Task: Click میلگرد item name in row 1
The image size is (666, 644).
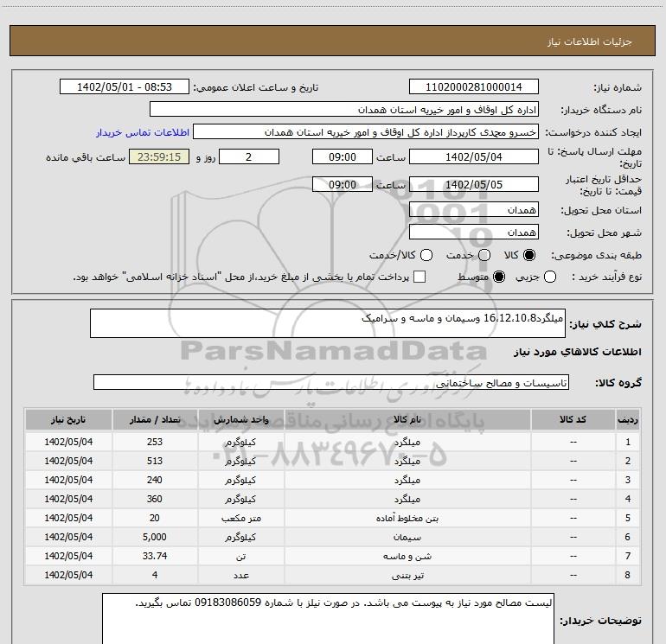Action: coord(407,442)
